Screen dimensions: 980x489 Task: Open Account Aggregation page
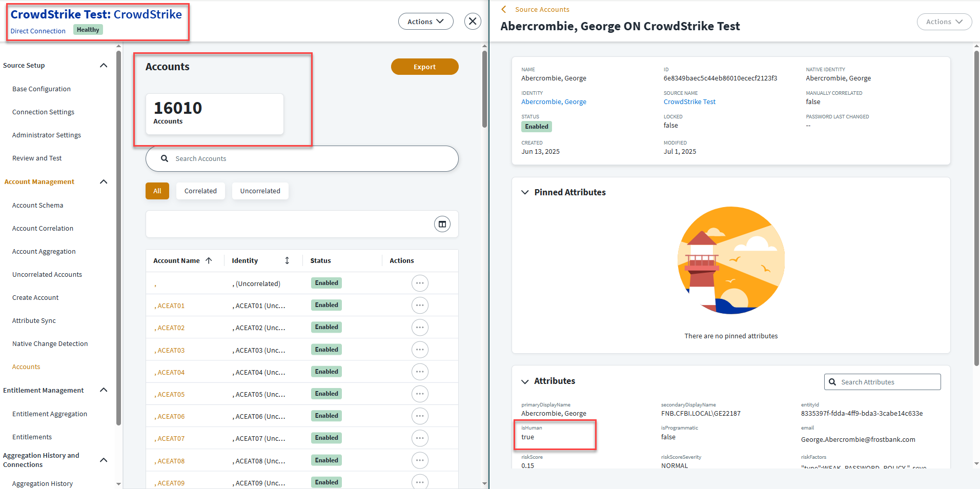(44, 251)
